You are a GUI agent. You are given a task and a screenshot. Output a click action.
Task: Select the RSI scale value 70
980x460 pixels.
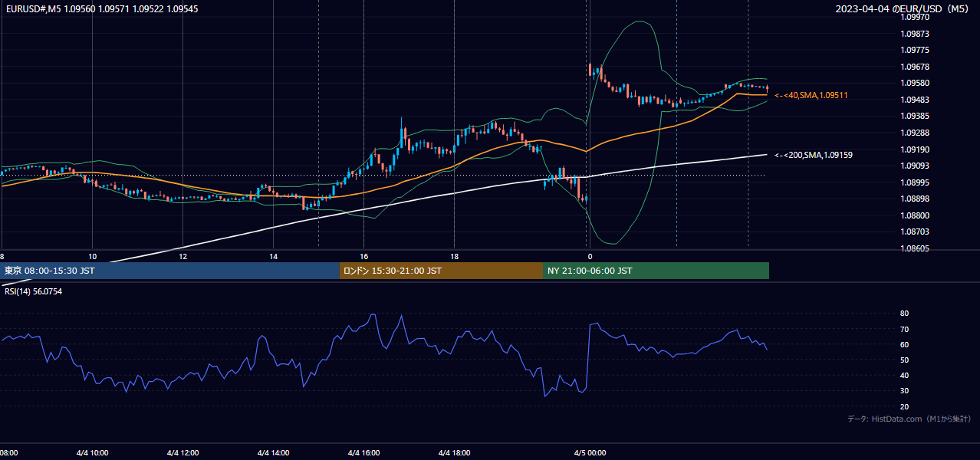click(x=904, y=329)
